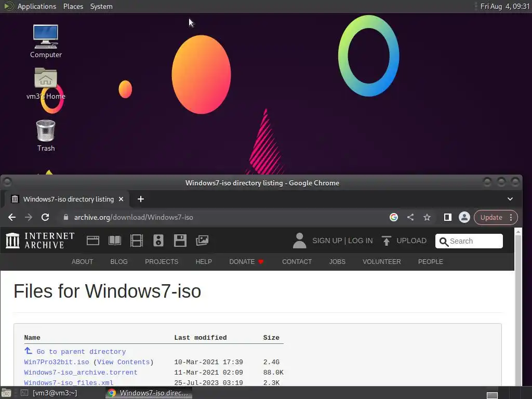
Task: Open the DONATE nav link
Action: (x=246, y=262)
